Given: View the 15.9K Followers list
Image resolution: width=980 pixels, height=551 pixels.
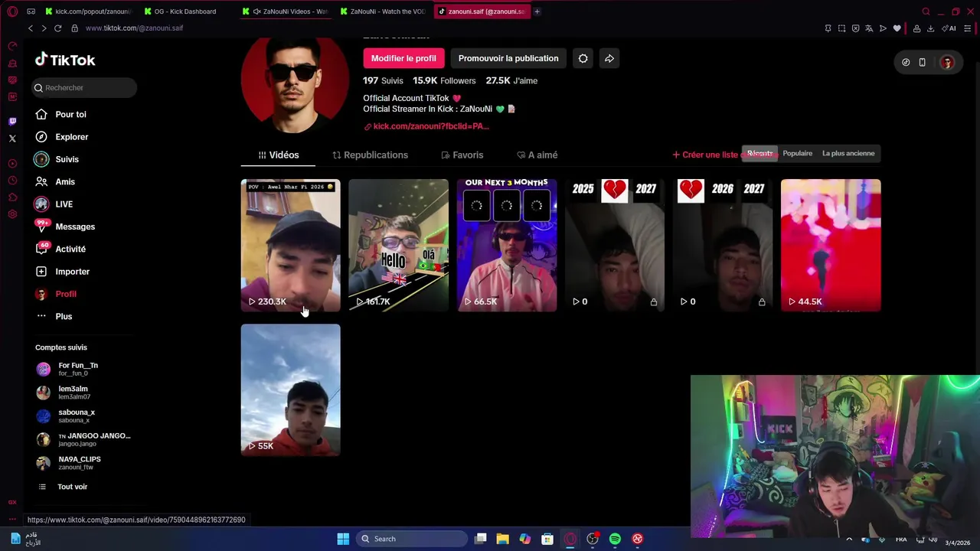Looking at the screenshot, I should pos(444,80).
